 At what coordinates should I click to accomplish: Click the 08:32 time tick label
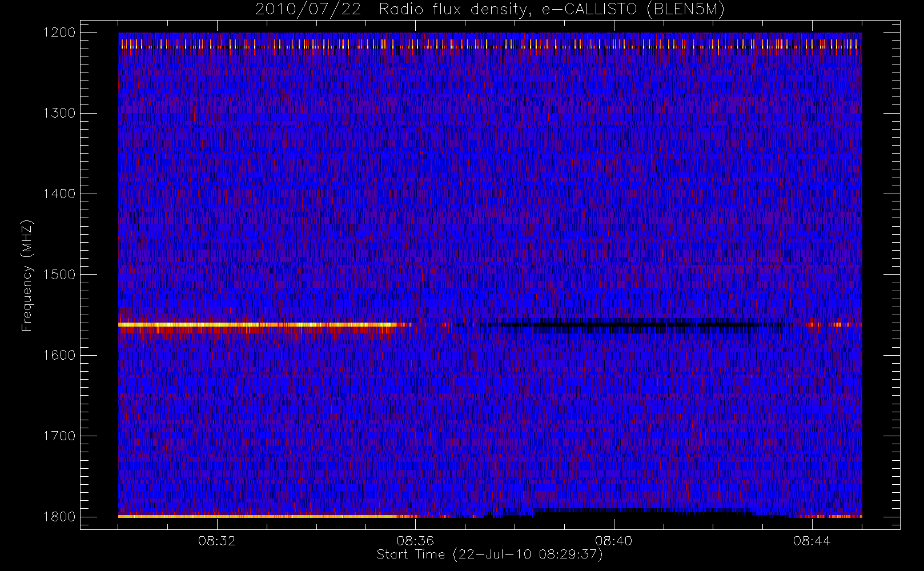coord(217,541)
